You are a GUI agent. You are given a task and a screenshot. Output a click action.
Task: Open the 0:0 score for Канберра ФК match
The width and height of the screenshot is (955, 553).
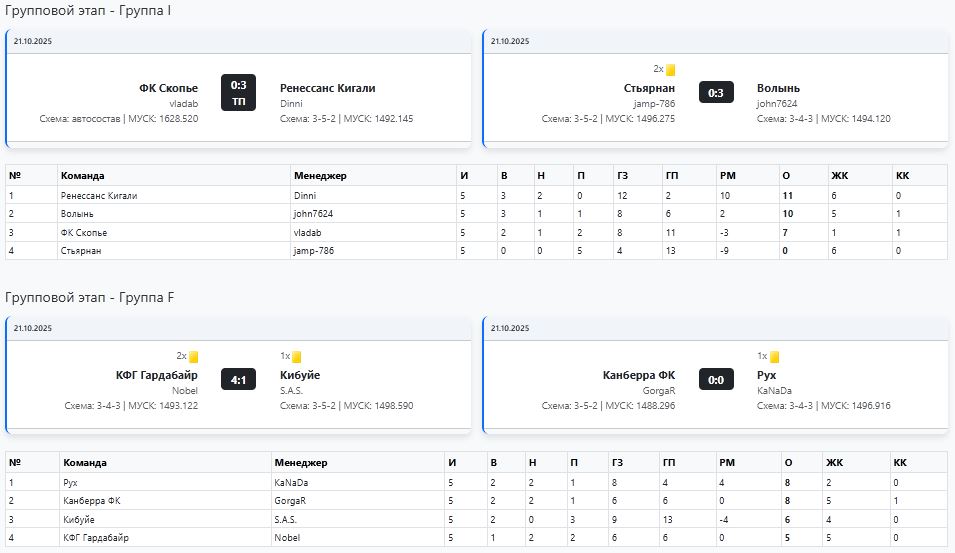pos(716,380)
